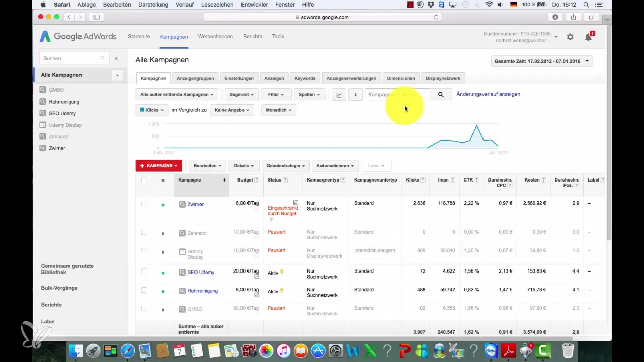644x362 pixels.
Task: Open 'Bulk-Vorgänge' in the sidebar
Action: click(59, 288)
